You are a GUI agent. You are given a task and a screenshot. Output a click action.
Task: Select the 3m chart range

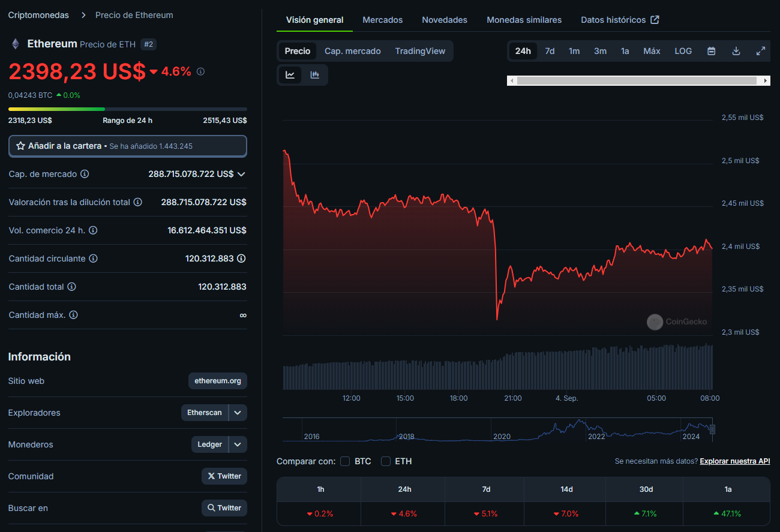[x=600, y=51]
